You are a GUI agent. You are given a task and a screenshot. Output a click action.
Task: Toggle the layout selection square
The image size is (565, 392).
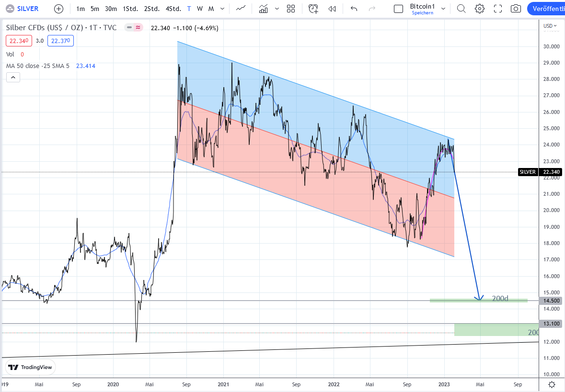pos(398,9)
